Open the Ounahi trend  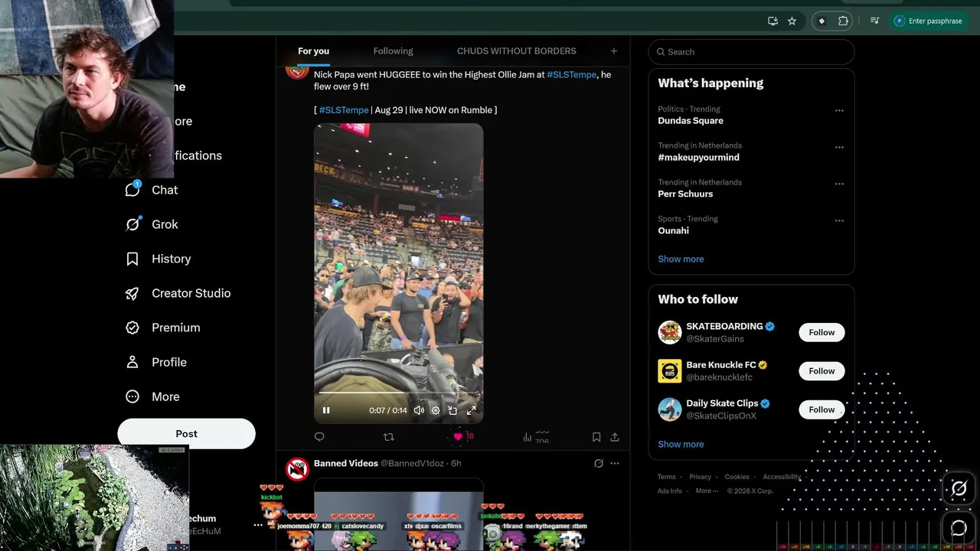(x=673, y=231)
